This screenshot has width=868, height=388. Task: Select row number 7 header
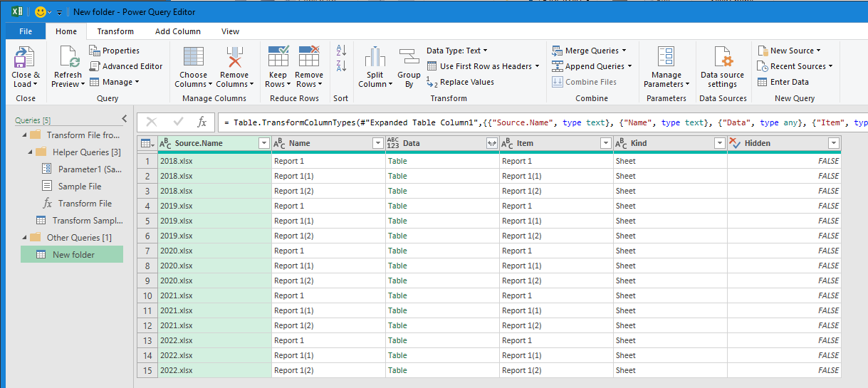coord(147,251)
